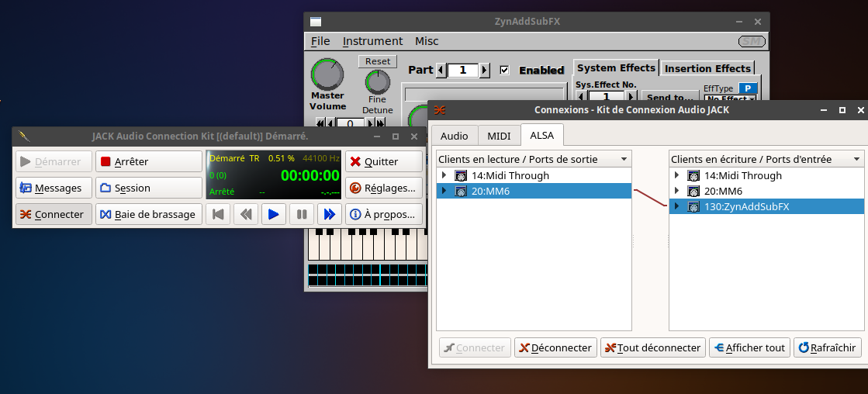868x394 pixels.
Task: Decrease Part number with left arrow
Action: pyautogui.click(x=441, y=71)
